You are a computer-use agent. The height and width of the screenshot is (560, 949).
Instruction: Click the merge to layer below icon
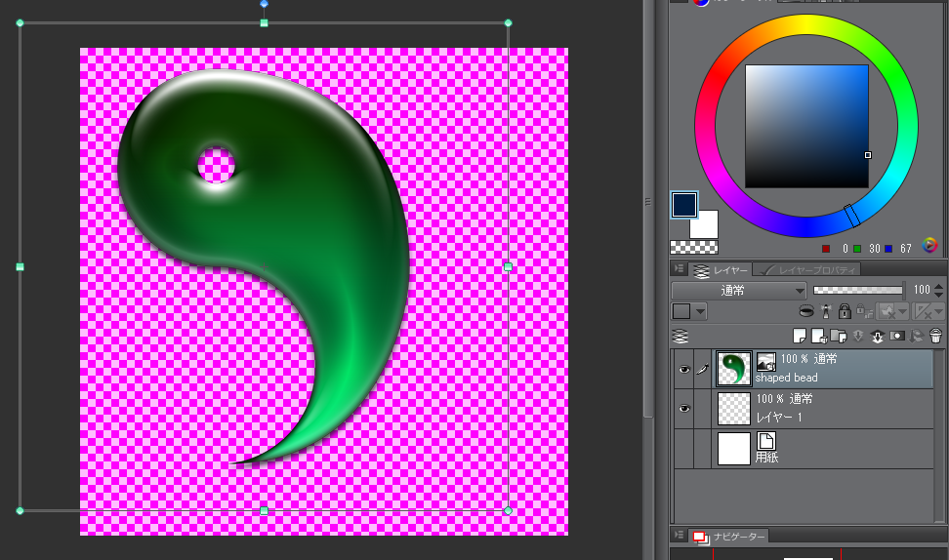tap(877, 336)
